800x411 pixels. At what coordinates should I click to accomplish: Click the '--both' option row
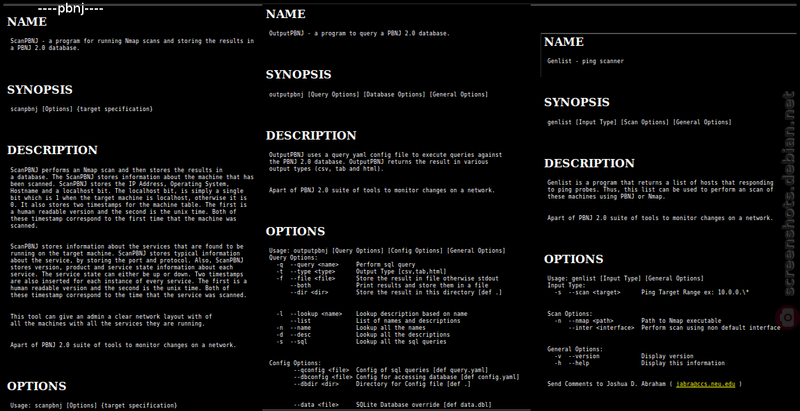389,286
